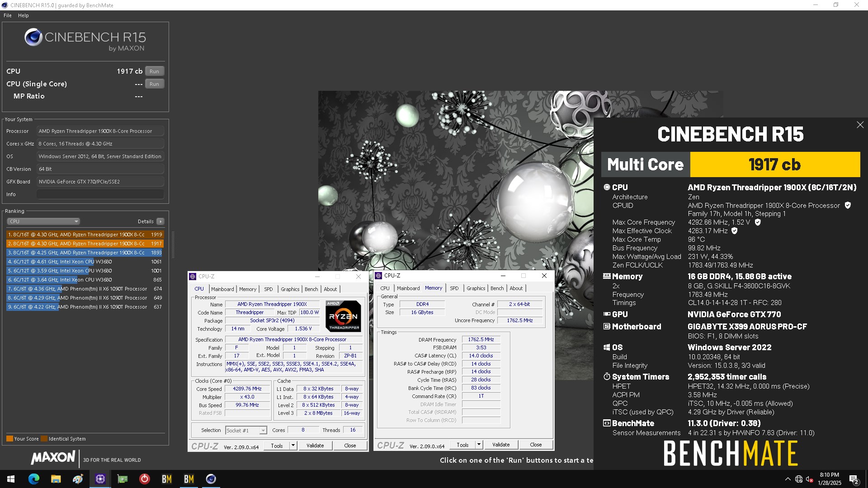Click the System Timers stopwatch icon
The height and width of the screenshot is (488, 868).
pos(607,376)
